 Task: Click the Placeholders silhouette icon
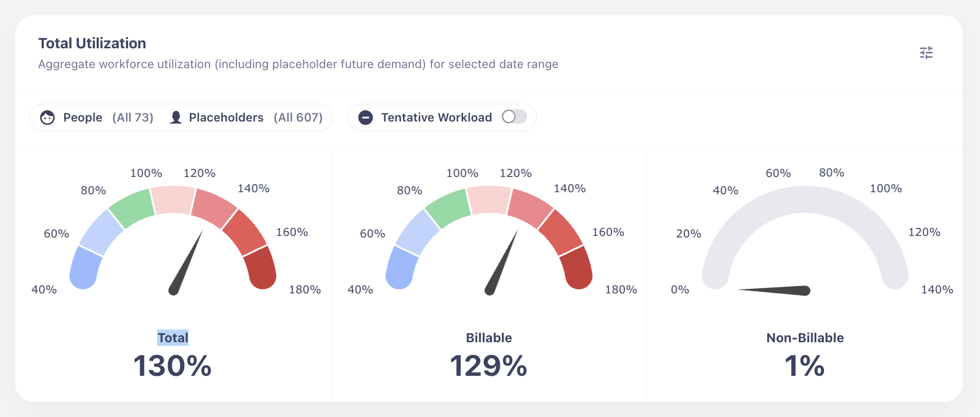coord(176,117)
